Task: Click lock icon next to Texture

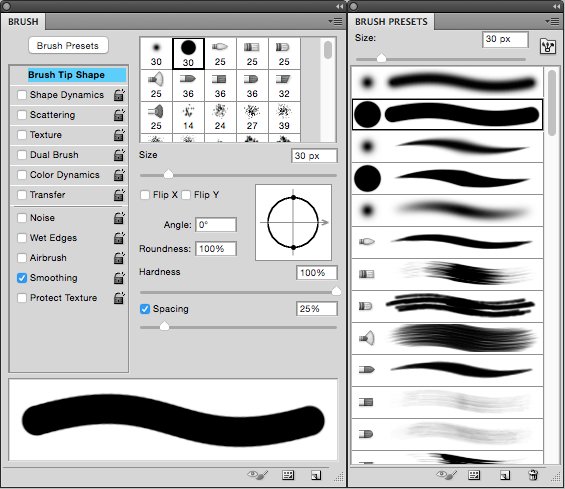Action: tap(119, 135)
